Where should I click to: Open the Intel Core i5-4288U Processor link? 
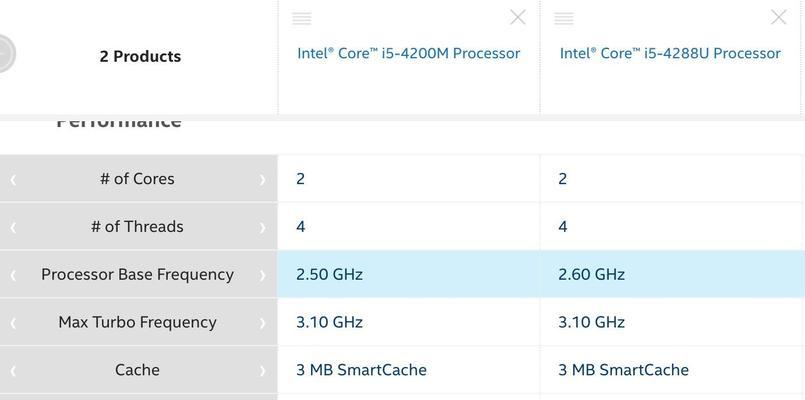point(670,53)
